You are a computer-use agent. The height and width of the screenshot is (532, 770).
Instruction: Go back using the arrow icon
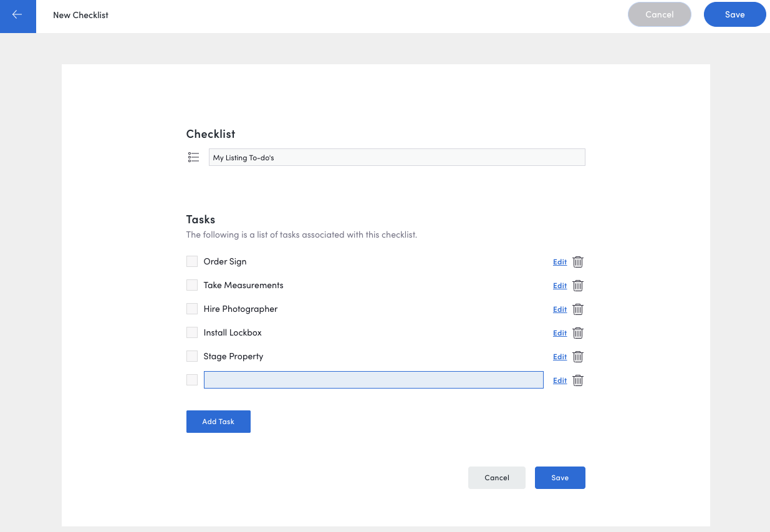tap(17, 15)
